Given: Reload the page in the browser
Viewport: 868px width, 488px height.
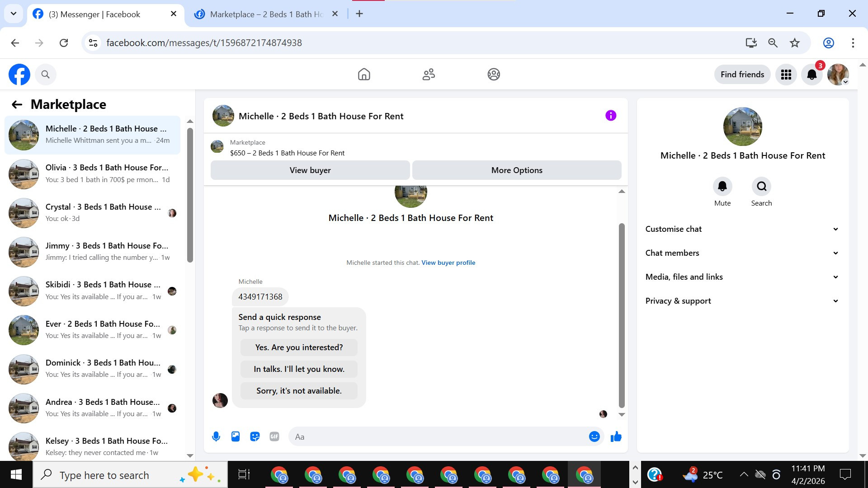Looking at the screenshot, I should pos(64,43).
